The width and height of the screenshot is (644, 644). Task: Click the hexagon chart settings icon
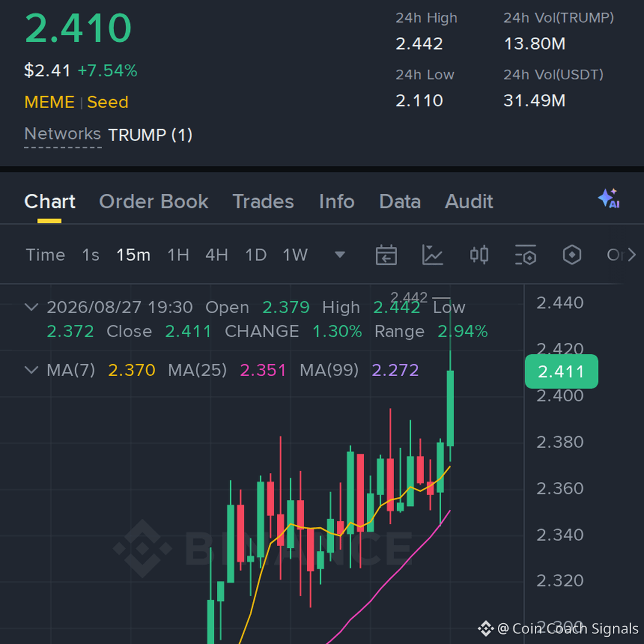coord(572,255)
